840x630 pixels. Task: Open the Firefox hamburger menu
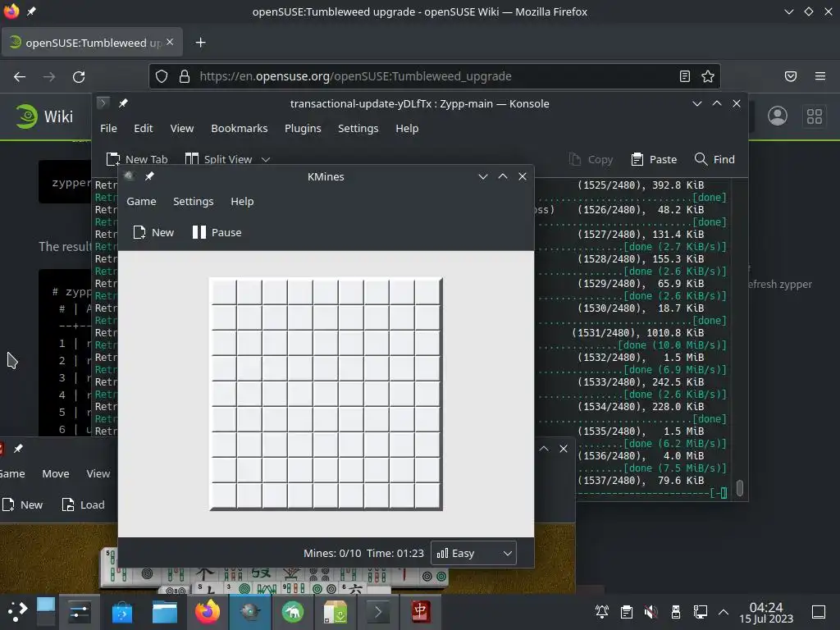820,76
